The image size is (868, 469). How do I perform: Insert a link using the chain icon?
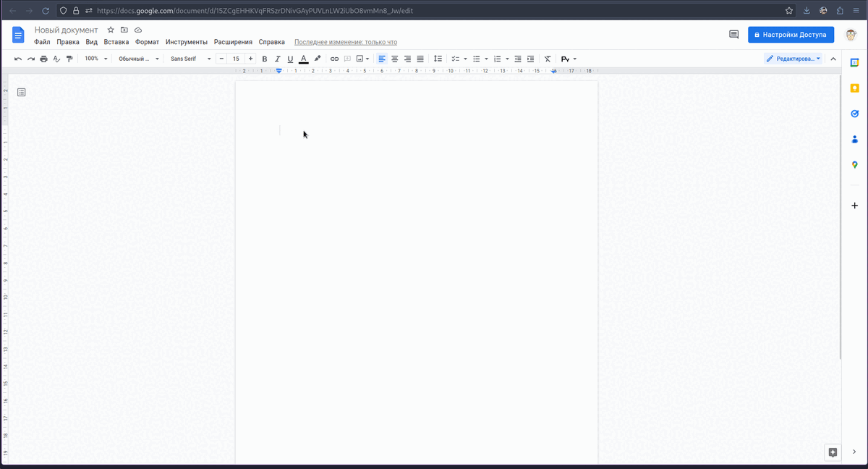coord(334,59)
